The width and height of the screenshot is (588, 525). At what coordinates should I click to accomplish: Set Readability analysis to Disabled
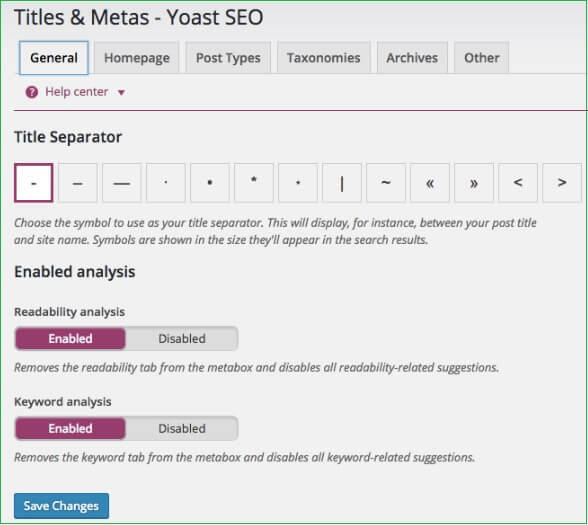coord(182,339)
